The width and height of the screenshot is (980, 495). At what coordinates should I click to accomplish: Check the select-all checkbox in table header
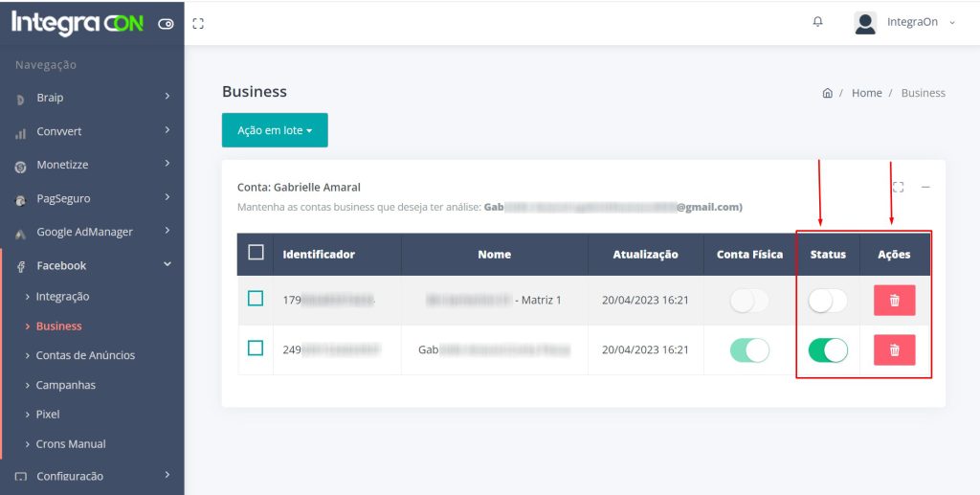coord(256,253)
